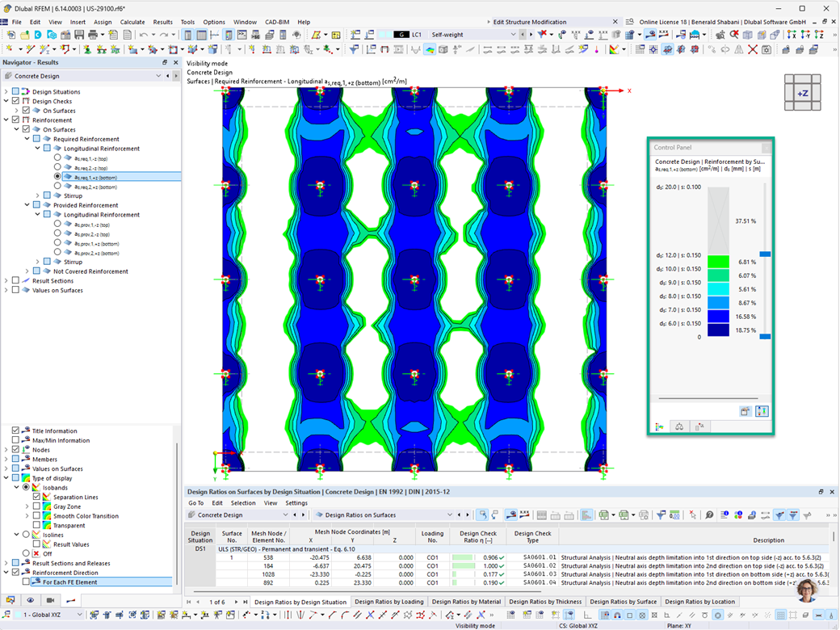This screenshot has height=630, width=840.
Task: Select next load case arrow button
Action: point(531,35)
